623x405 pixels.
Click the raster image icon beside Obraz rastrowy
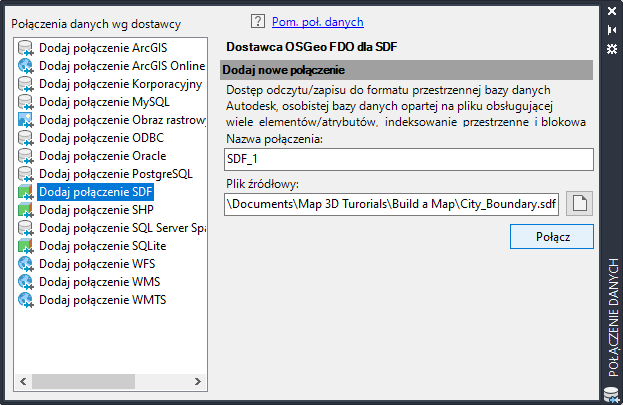(26, 120)
